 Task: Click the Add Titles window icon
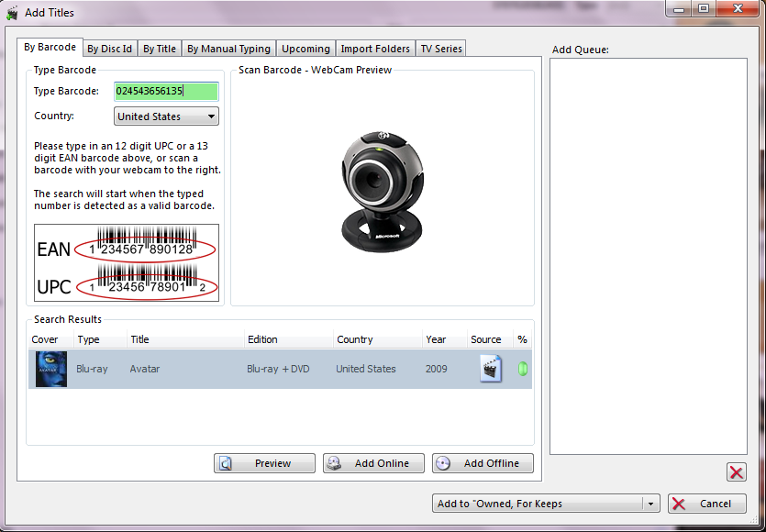tap(12, 13)
